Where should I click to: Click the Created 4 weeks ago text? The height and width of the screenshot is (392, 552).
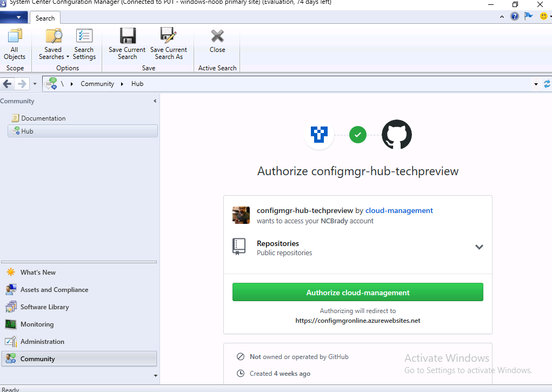[x=280, y=373]
